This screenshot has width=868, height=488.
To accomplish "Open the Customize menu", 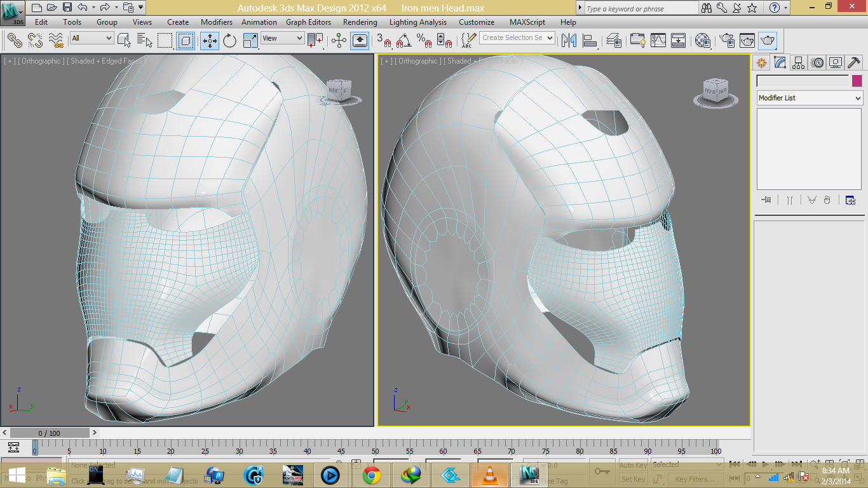I will [x=477, y=22].
